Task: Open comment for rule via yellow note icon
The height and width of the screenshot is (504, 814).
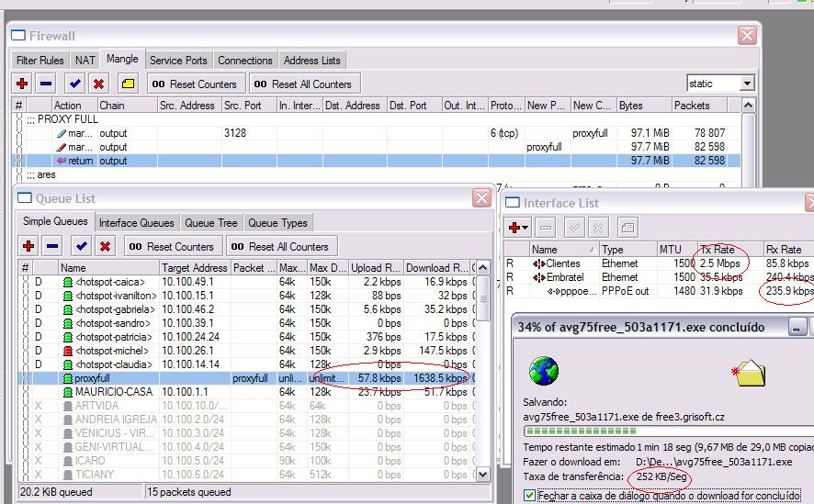Action: click(x=128, y=84)
